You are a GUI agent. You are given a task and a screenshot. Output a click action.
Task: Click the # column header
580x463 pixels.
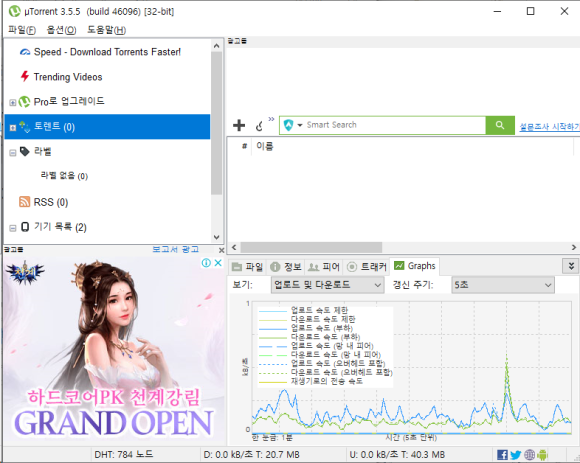coord(244,146)
